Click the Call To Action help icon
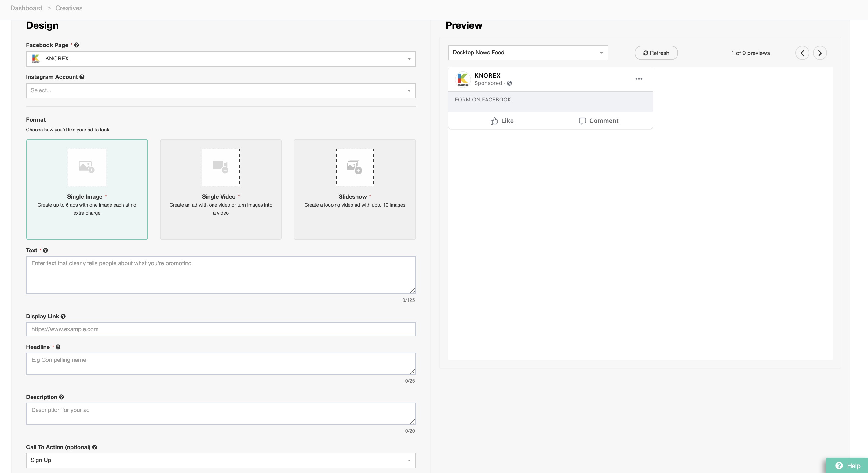Screen dimensions: 868x473 pyautogui.click(x=95, y=447)
